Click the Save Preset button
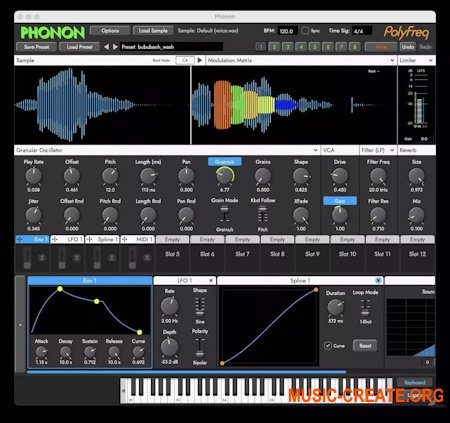 pos(36,47)
